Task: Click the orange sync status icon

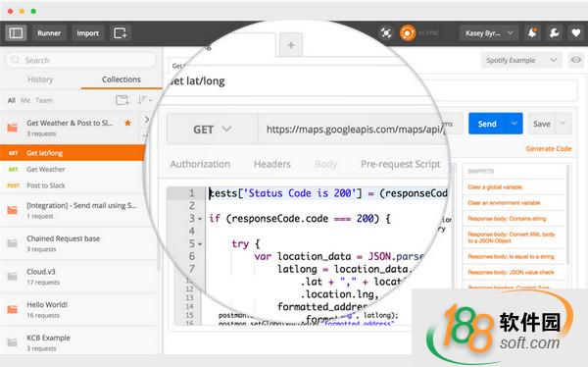Action: tap(408, 33)
